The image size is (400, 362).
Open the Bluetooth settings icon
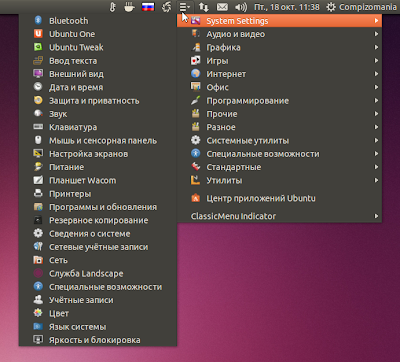click(38, 20)
